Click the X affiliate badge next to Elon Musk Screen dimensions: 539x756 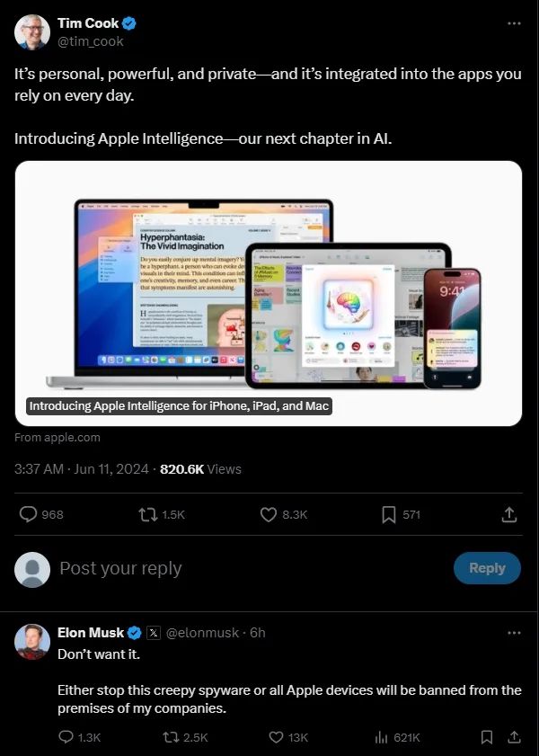[154, 633]
